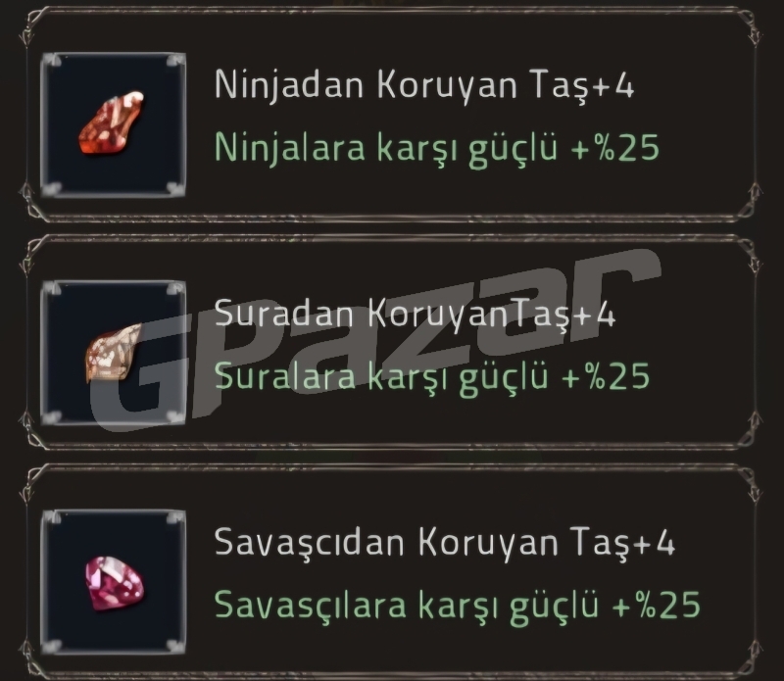
Task: Choose the pink Warrior protection gem icon
Action: pyautogui.click(x=114, y=583)
